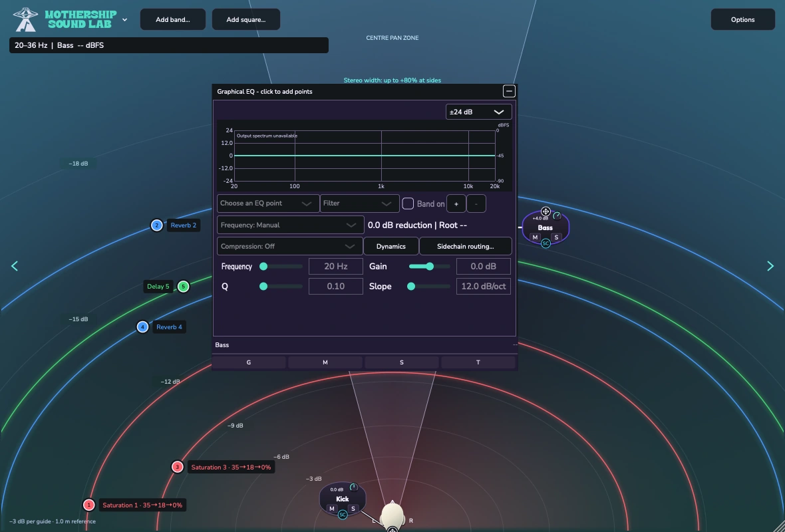Image resolution: width=785 pixels, height=532 pixels.
Task: Click the Dynamics button
Action: [391, 246]
